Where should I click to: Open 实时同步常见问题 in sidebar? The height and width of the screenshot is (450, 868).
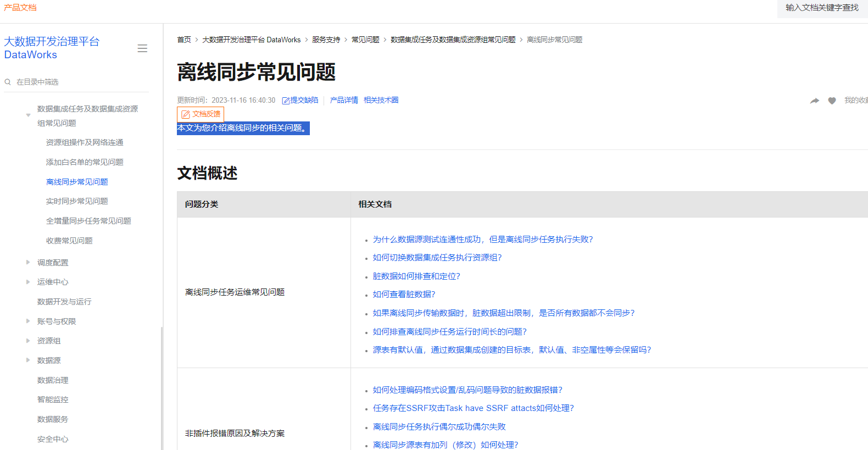pos(77,201)
